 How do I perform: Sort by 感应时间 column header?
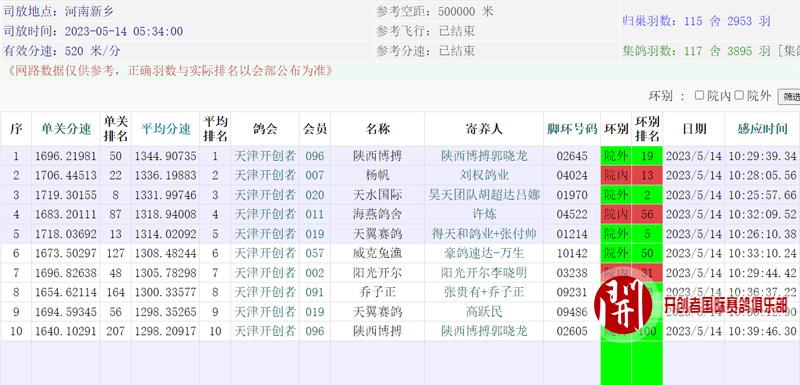[762, 129]
